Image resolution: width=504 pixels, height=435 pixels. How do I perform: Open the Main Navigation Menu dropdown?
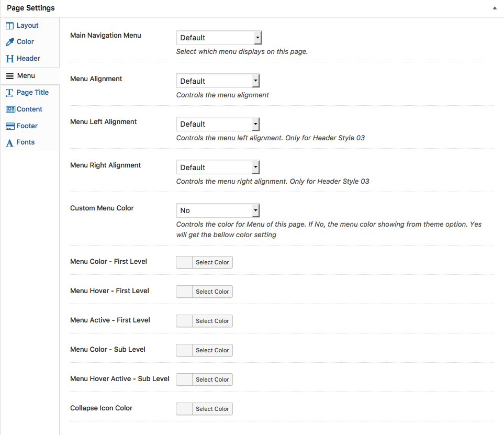coord(218,38)
